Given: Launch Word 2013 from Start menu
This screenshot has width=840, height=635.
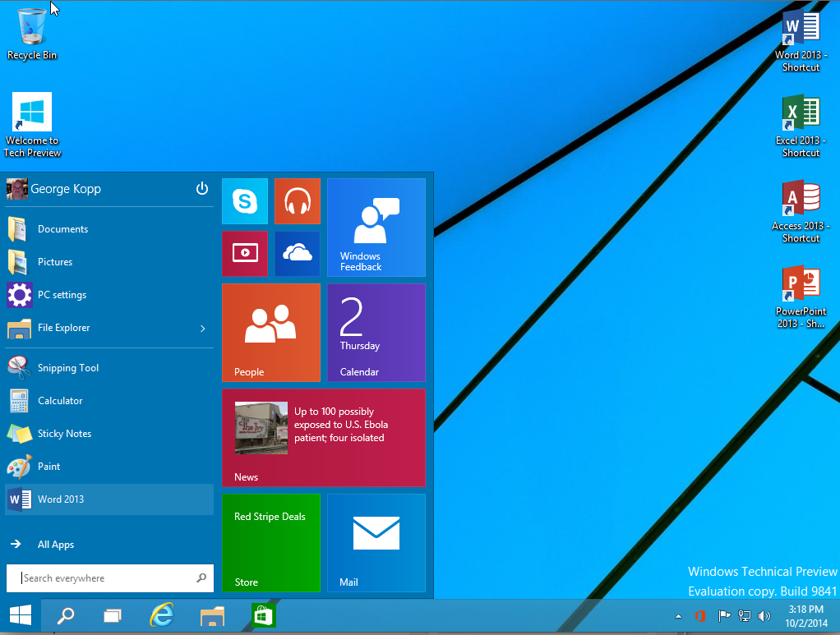Looking at the screenshot, I should pos(109,499).
